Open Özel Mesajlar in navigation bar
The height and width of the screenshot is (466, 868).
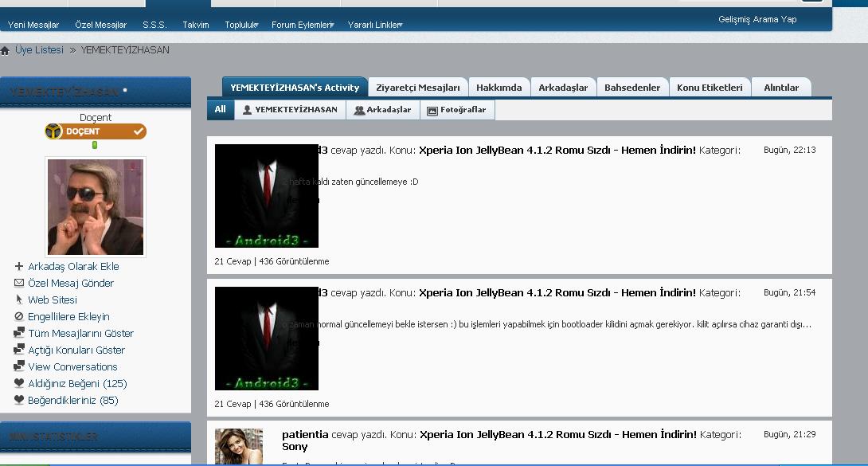click(101, 25)
